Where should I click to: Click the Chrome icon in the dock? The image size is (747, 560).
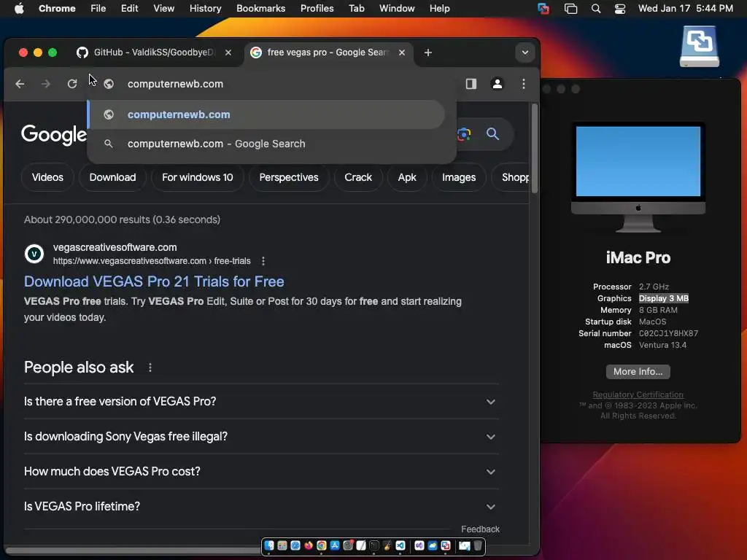pos(322,545)
